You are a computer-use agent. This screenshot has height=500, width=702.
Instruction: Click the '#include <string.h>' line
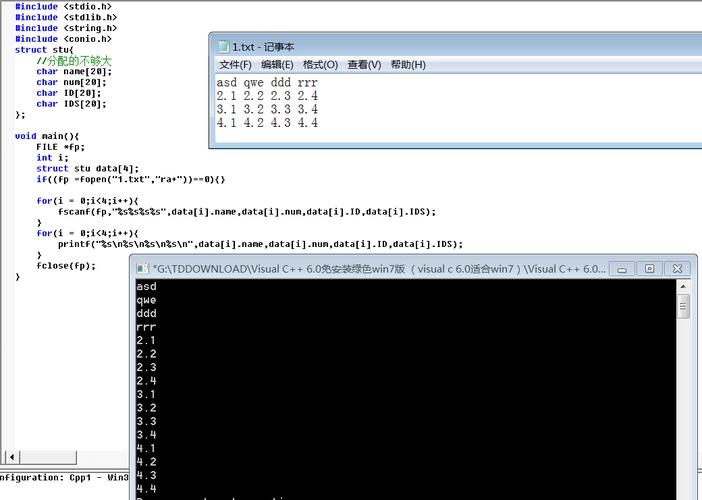point(66,28)
